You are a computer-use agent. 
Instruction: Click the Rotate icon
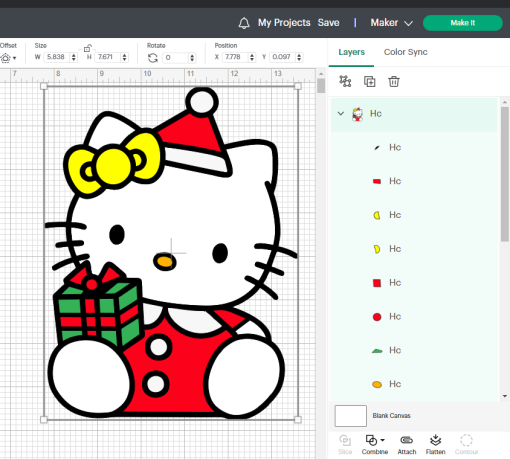[153, 58]
